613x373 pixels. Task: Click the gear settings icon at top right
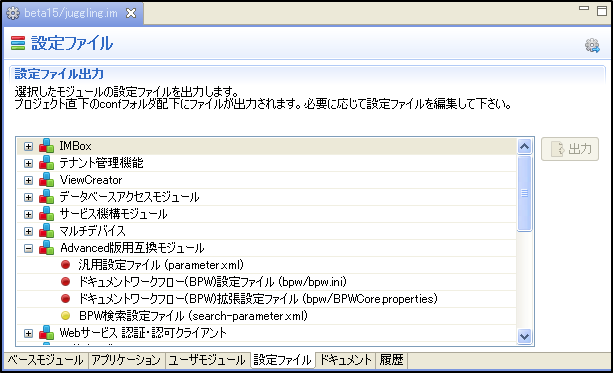pos(592,45)
